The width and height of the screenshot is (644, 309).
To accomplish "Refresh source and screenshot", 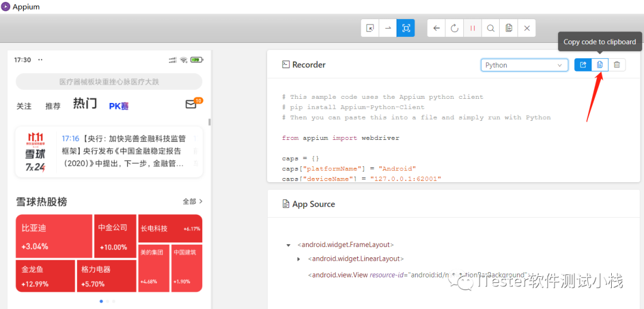I will (454, 28).
